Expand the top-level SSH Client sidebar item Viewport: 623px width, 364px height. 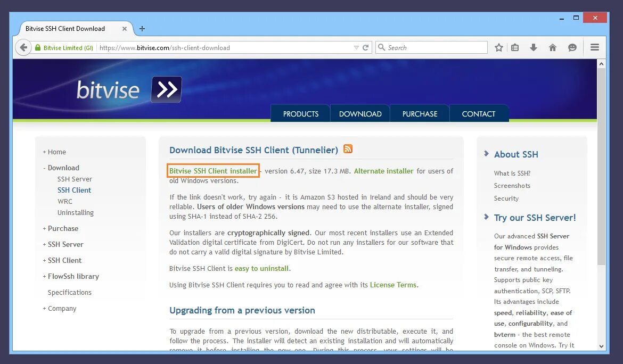coord(62,260)
